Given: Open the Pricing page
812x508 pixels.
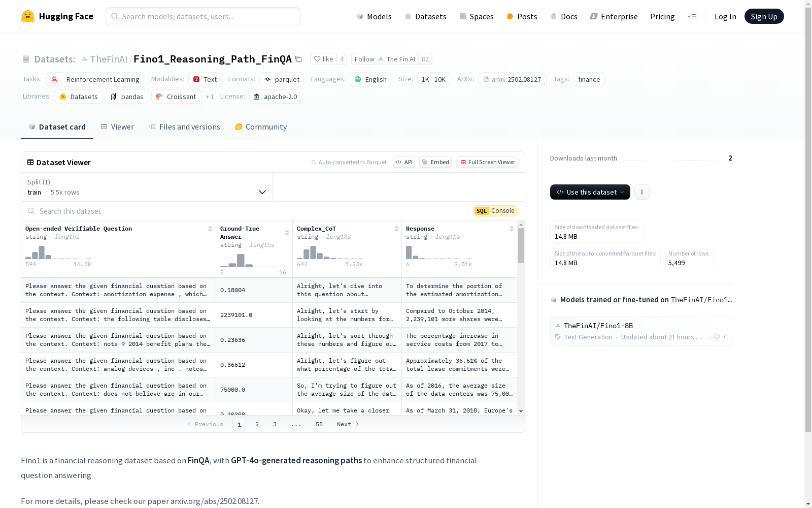Looking at the screenshot, I should click(662, 16).
